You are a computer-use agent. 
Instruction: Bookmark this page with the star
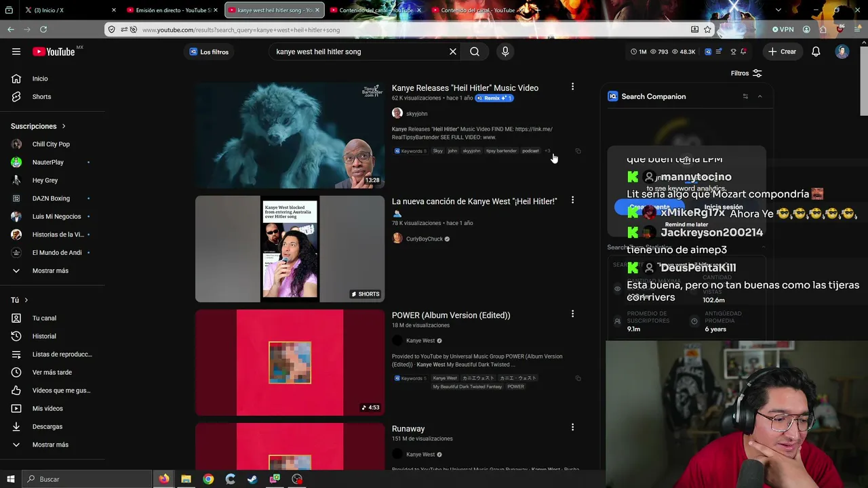click(x=707, y=30)
